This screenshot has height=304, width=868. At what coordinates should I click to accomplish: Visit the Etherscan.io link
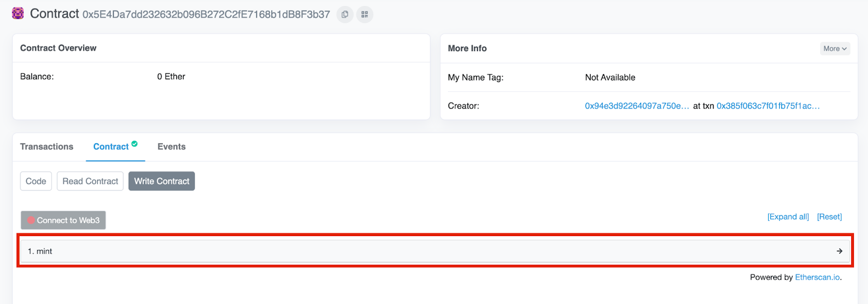coord(818,277)
